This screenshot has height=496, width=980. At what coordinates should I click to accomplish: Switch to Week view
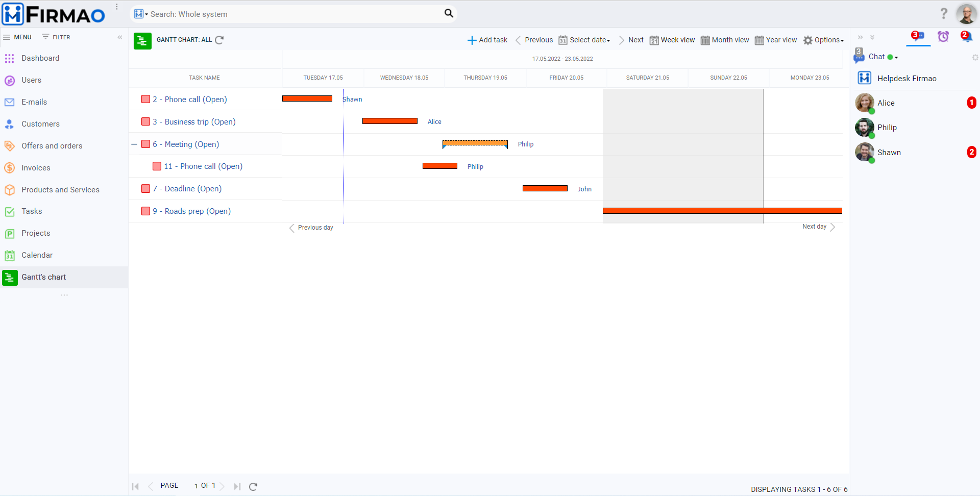point(672,40)
